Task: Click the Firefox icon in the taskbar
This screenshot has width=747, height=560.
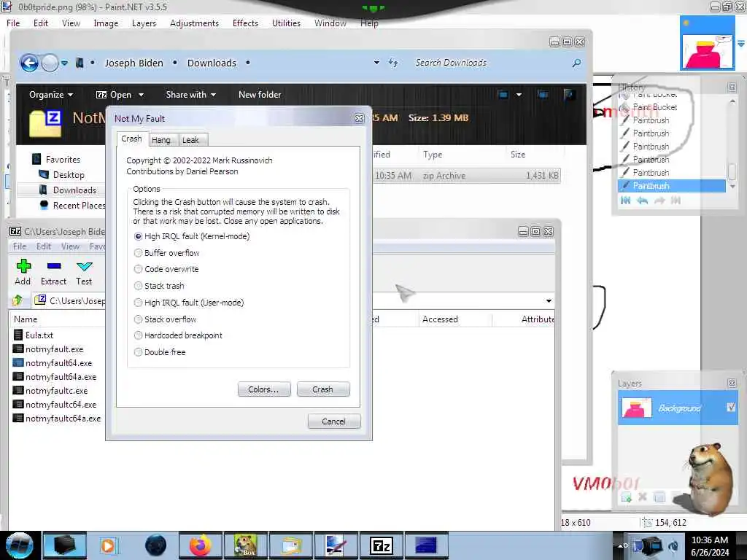Action: (x=201, y=545)
